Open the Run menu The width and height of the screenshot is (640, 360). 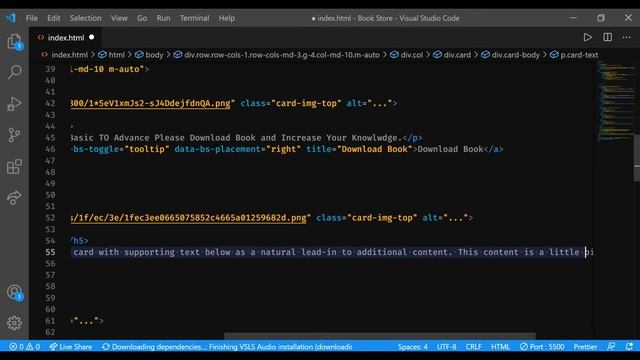163,18
